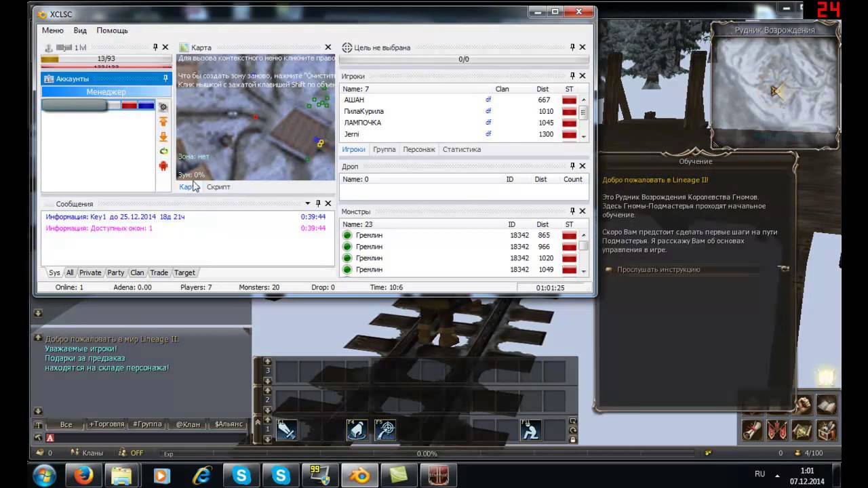The width and height of the screenshot is (868, 488).
Task: Open the book icon in game menu
Action: click(x=826, y=405)
